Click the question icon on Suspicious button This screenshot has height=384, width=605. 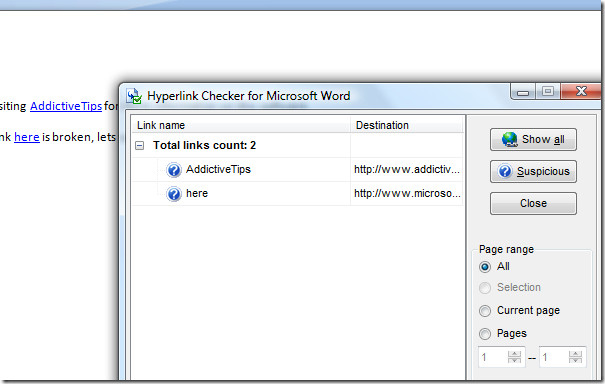point(505,171)
